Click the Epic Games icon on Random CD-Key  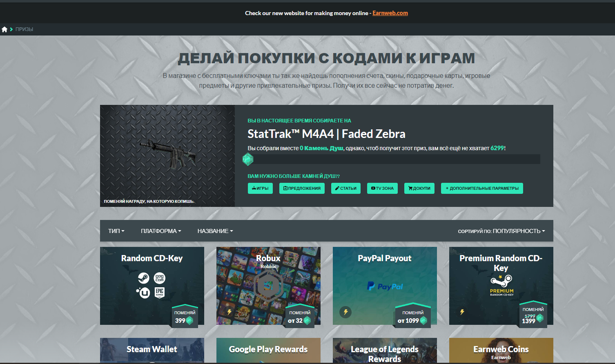[x=160, y=293]
